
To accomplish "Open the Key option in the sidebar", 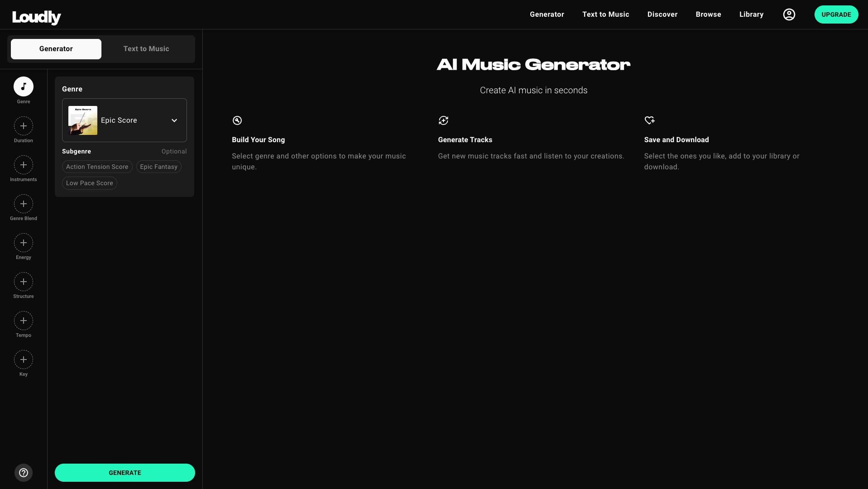I will 24,360.
